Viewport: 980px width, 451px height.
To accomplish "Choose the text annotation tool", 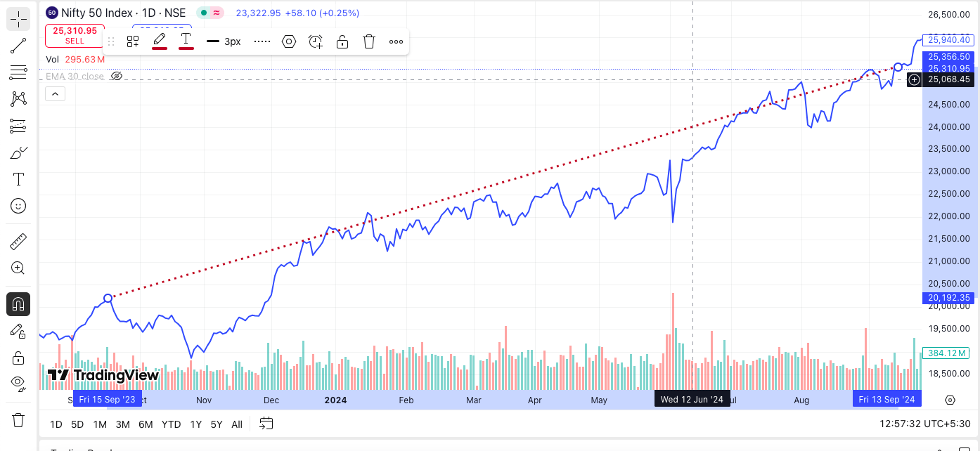I will click(18, 179).
